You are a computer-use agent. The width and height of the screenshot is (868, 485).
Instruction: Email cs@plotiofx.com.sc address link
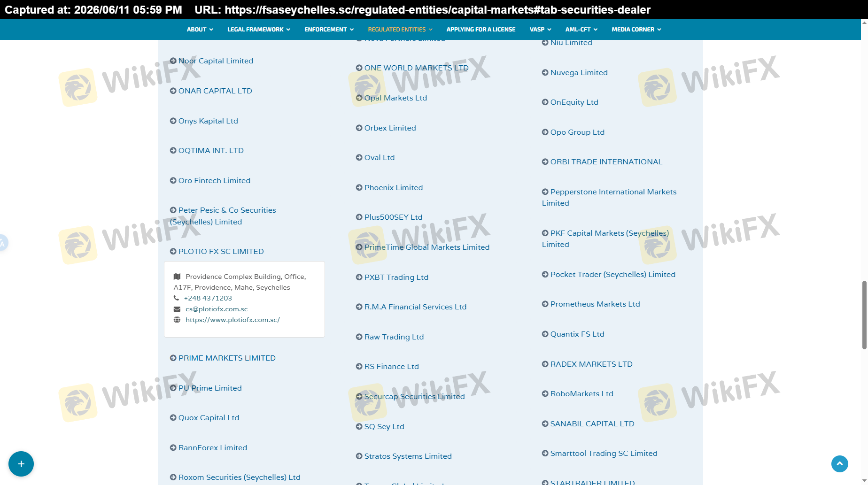pos(217,309)
